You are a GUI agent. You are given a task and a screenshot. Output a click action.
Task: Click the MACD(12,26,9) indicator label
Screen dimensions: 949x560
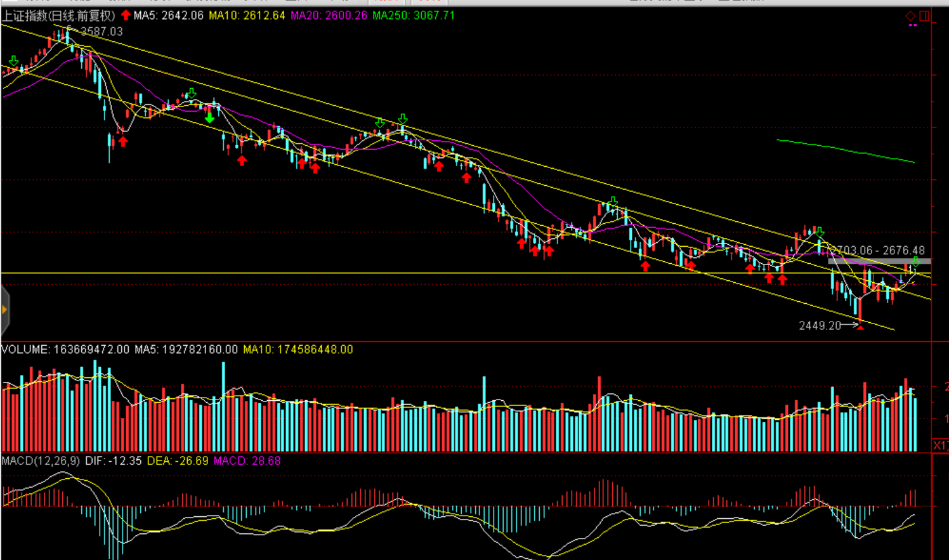point(41,461)
